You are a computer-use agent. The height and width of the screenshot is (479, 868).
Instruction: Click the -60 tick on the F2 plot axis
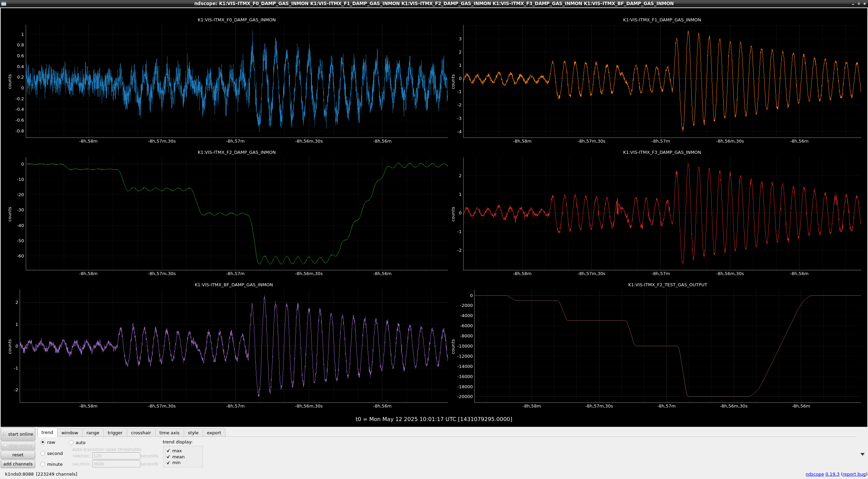[x=20, y=256]
